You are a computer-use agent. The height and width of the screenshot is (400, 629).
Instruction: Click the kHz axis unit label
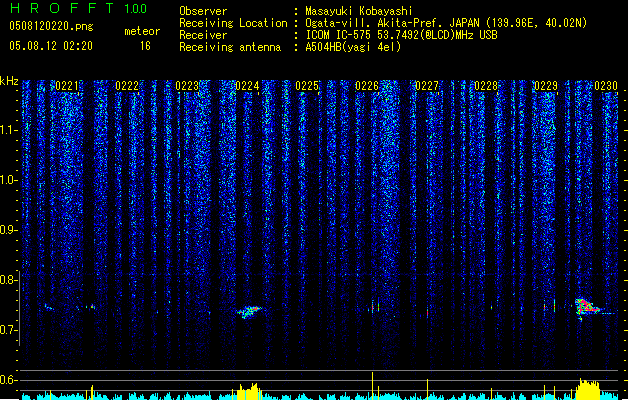pyautogui.click(x=9, y=81)
